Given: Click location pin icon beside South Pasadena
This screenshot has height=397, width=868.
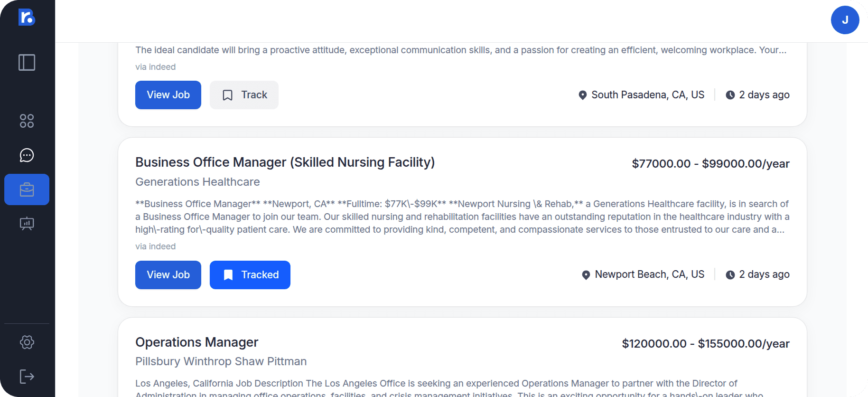Looking at the screenshot, I should pyautogui.click(x=583, y=95).
